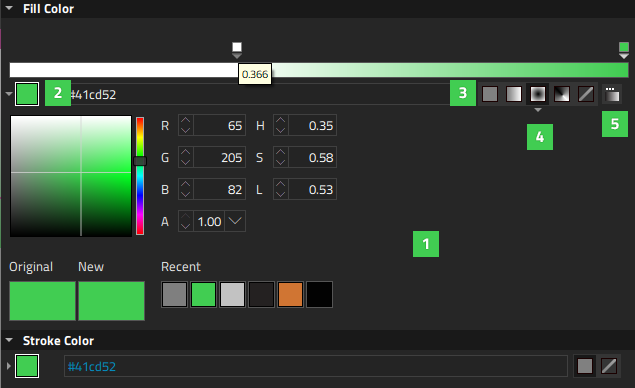Increase the R value with stepper
The height and width of the screenshot is (388, 635).
185,120
